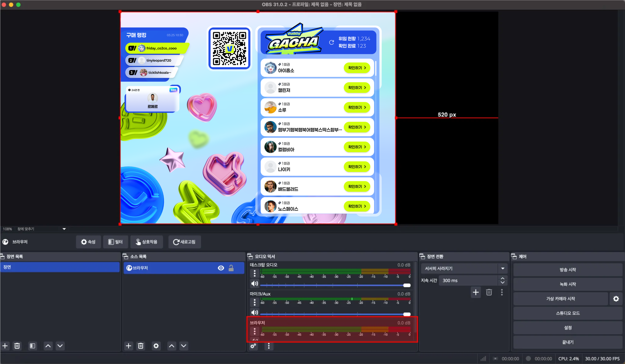The width and height of the screenshot is (625, 364).
Task: Move scene down arrow in scene list
Action: pos(60,346)
